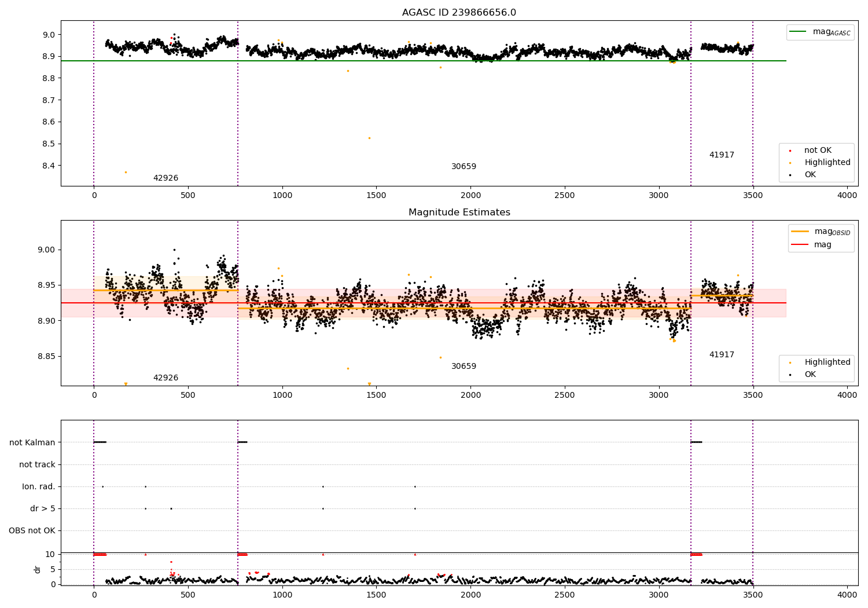Click x-tick 1500 on Magnitude Estimates plot
The image size is (868, 608).
pyautogui.click(x=376, y=395)
